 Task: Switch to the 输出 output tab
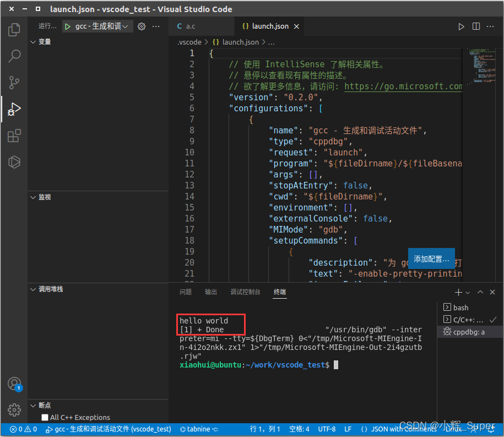[x=211, y=292]
